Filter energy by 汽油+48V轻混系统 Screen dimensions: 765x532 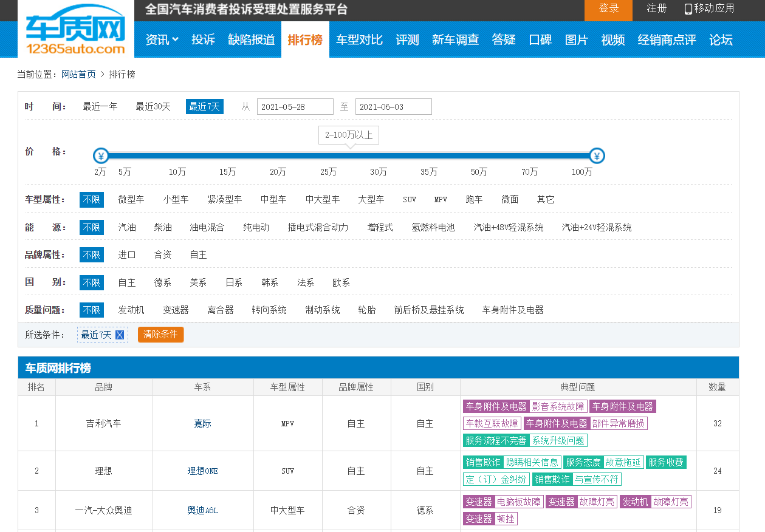pyautogui.click(x=509, y=227)
